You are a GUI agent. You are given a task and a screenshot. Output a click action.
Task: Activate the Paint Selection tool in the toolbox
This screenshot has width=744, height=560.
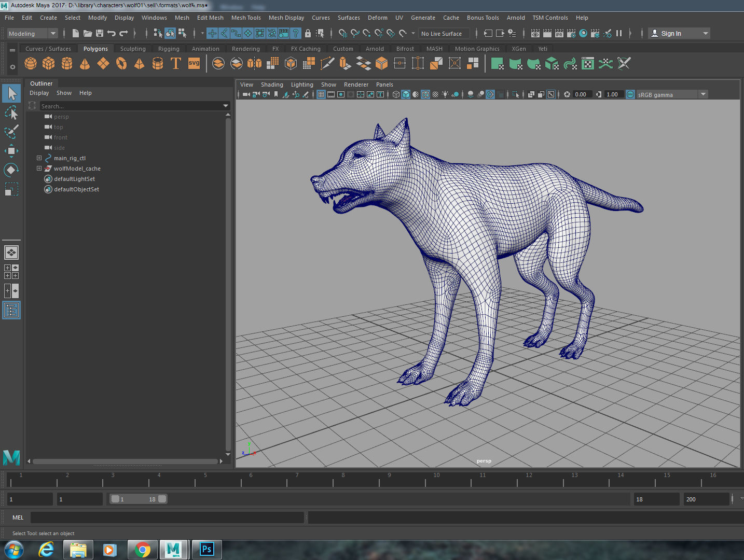click(11, 132)
